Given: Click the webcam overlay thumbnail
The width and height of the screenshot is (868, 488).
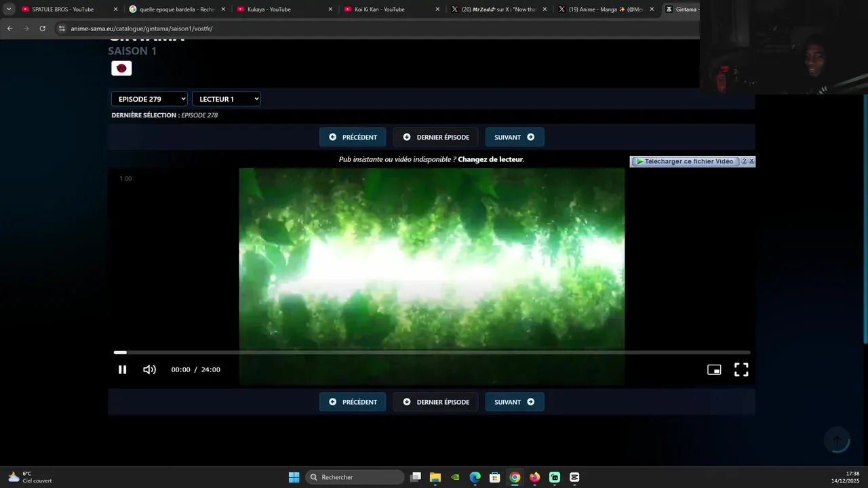Looking at the screenshot, I should 783,47.
